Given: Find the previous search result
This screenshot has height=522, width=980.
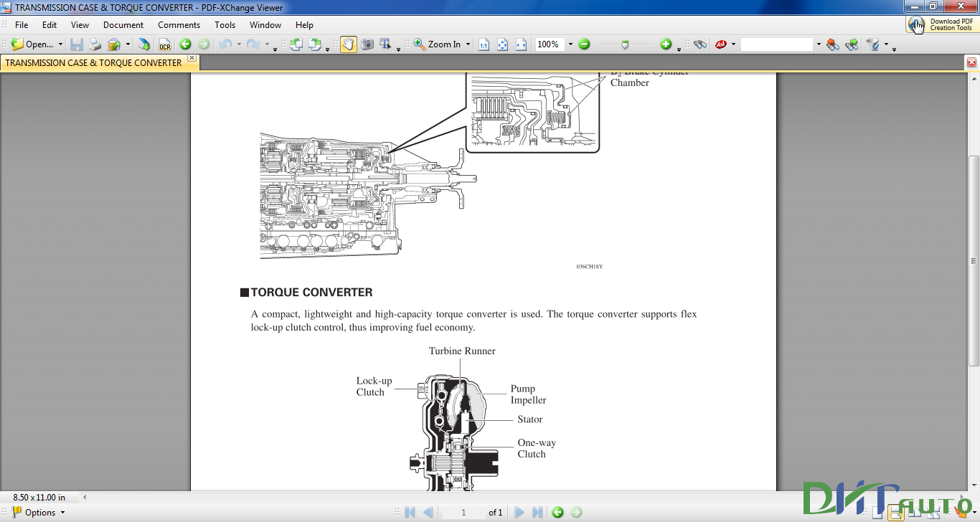Looking at the screenshot, I should pyautogui.click(x=833, y=44).
